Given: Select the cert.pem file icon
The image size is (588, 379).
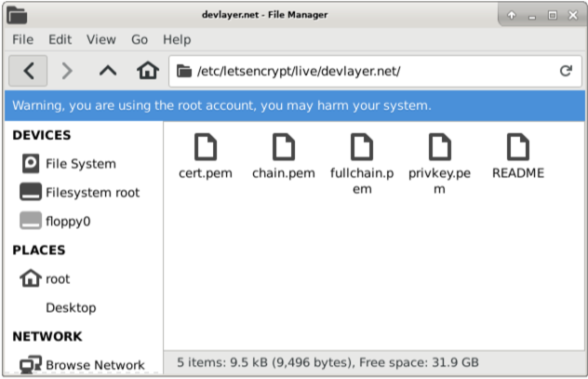Looking at the screenshot, I should 206,147.
